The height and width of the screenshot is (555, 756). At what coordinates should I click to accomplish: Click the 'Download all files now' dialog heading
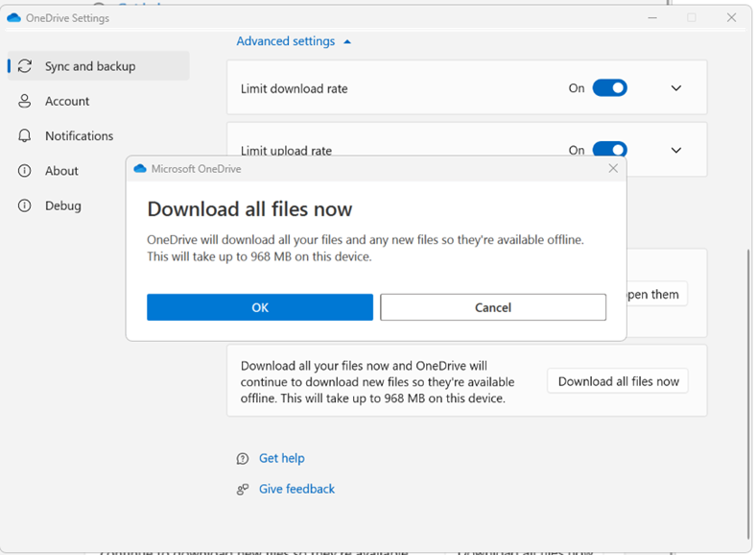pyautogui.click(x=249, y=209)
